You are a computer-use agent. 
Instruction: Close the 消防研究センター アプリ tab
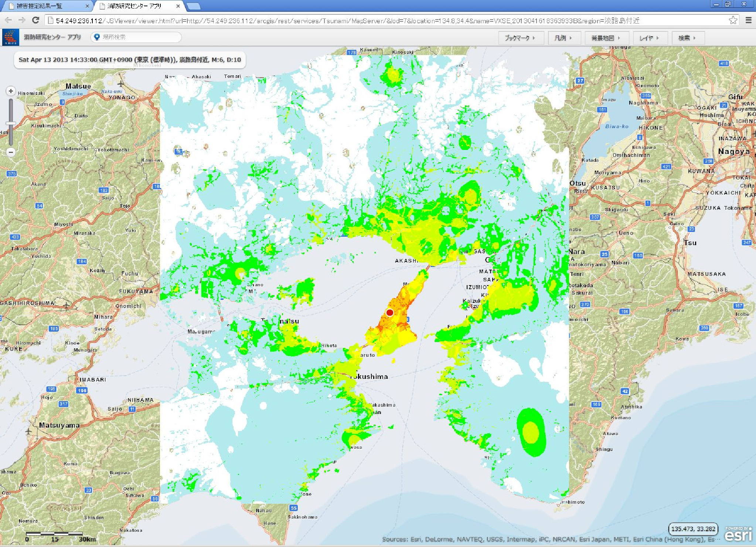178,6
